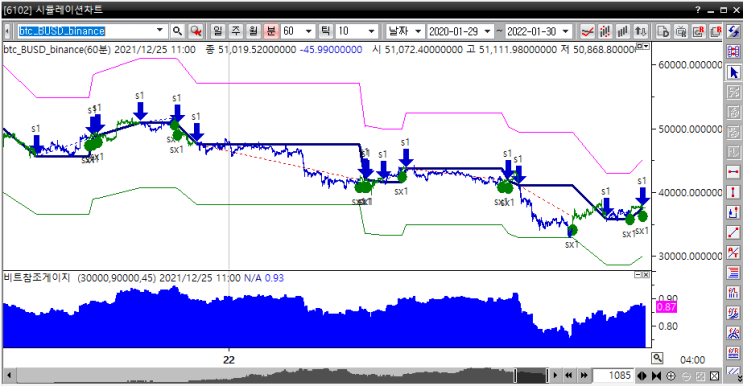Click the magnifier symbol search icon
The height and width of the screenshot is (386, 743).
point(177,31)
